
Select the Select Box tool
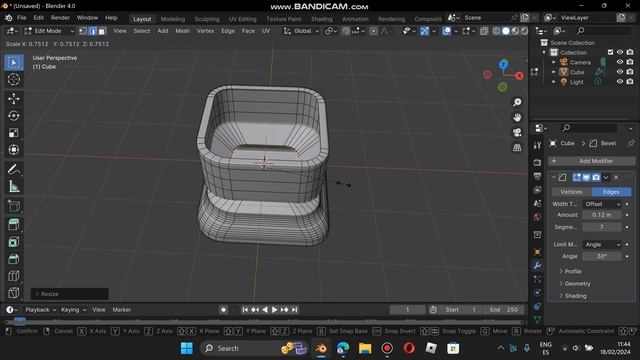coord(13,62)
